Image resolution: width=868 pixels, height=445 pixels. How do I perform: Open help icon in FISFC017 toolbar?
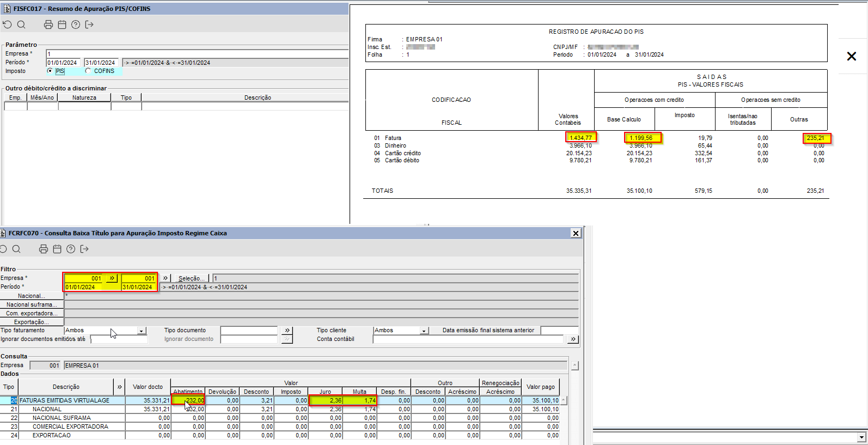[76, 25]
